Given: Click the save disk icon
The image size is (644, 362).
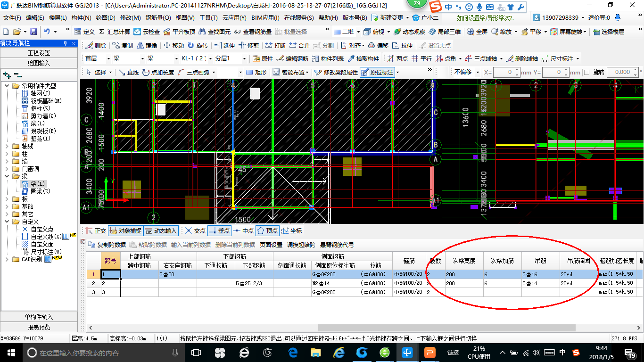Looking at the screenshot, I should pyautogui.click(x=33, y=32).
